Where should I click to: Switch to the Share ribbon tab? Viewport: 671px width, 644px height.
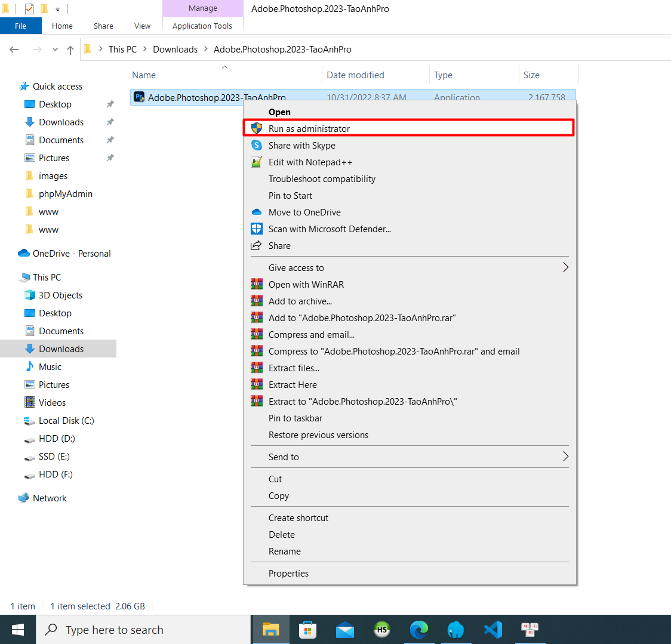[103, 26]
